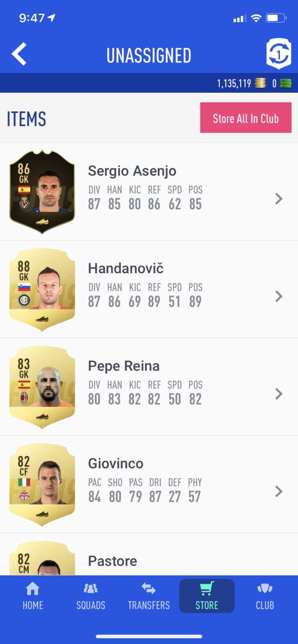This screenshot has width=298, height=644.
Task: Expand Handanovič details chevron
Action: tap(279, 296)
